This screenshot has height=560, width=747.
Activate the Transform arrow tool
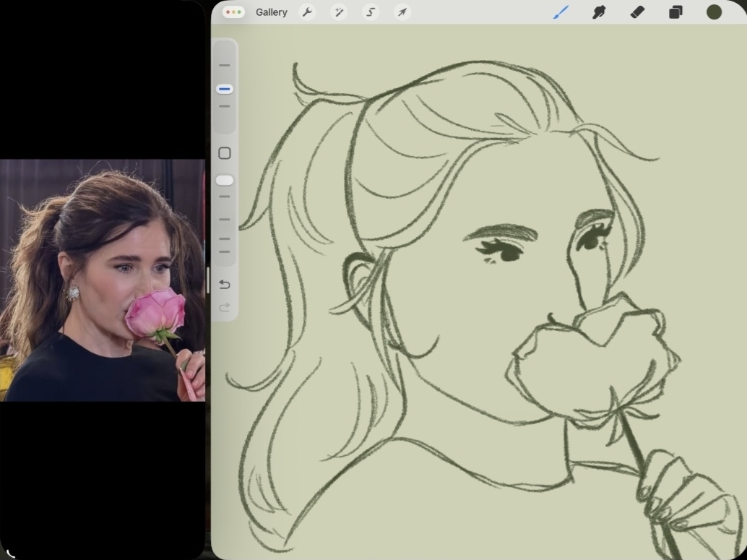pyautogui.click(x=402, y=12)
